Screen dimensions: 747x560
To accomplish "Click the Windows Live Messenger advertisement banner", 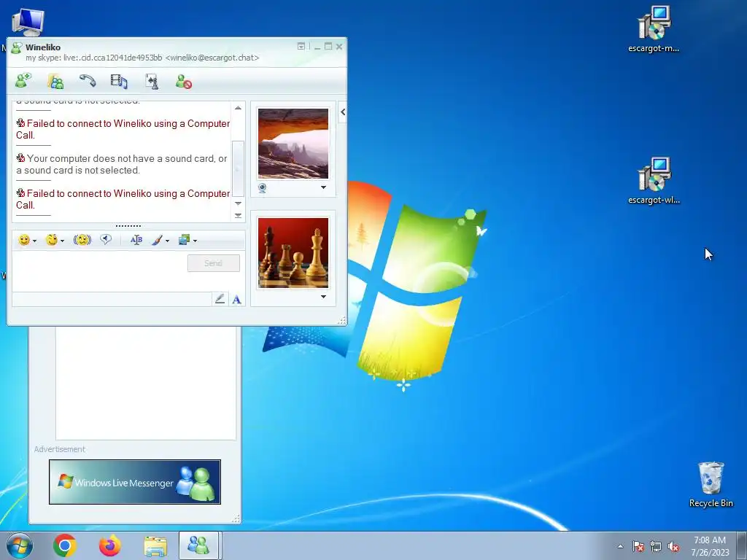I will (135, 482).
